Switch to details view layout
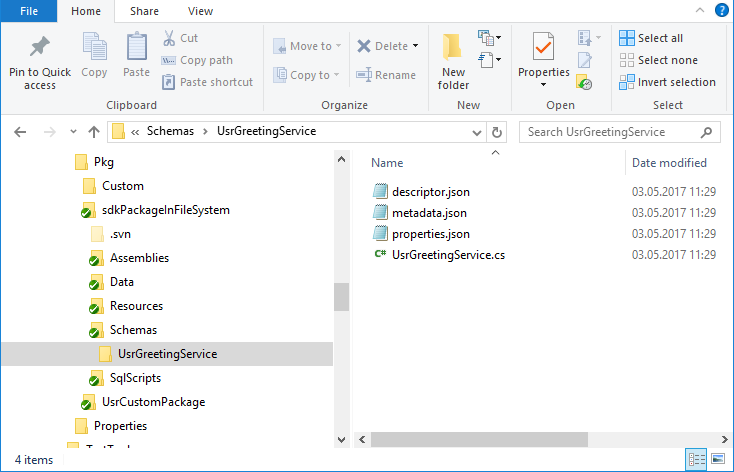734x472 pixels. [x=696, y=459]
